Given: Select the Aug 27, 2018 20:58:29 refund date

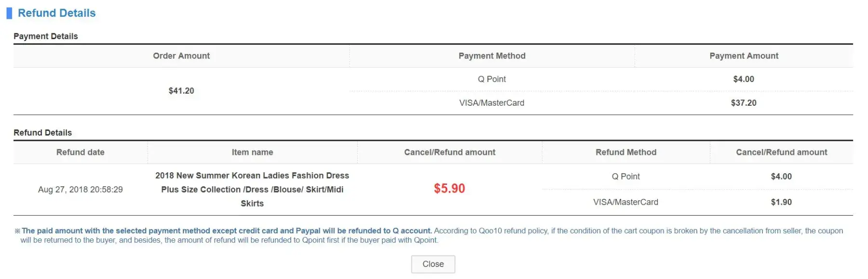Looking at the screenshot, I should pos(80,190).
